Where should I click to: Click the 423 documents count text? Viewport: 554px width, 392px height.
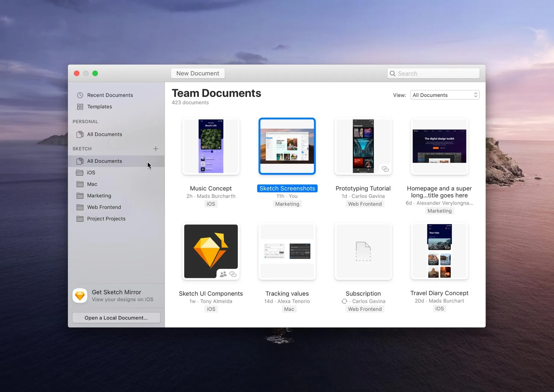click(190, 103)
